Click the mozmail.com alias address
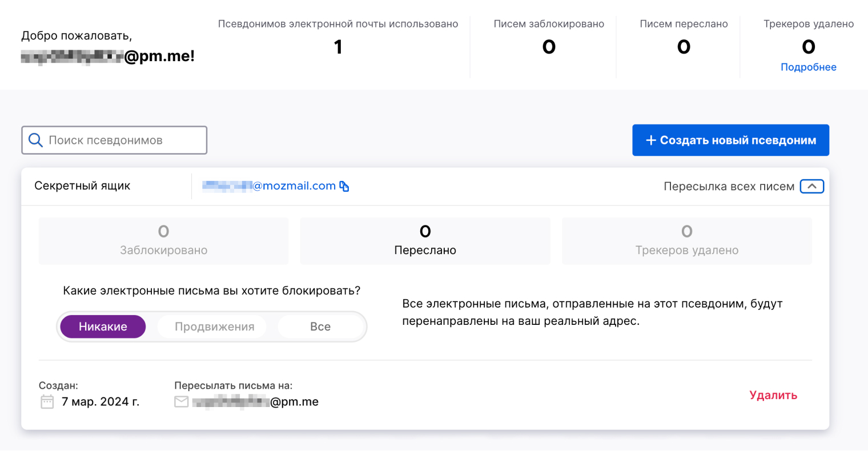The height and width of the screenshot is (451, 868). point(269,186)
